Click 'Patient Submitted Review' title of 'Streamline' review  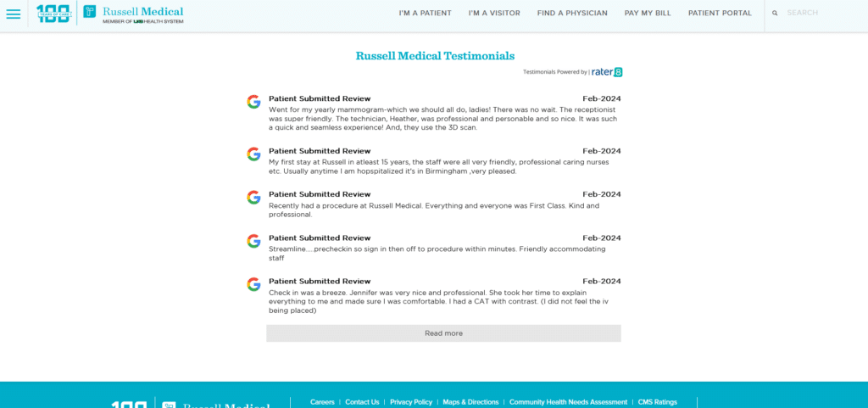[320, 238]
